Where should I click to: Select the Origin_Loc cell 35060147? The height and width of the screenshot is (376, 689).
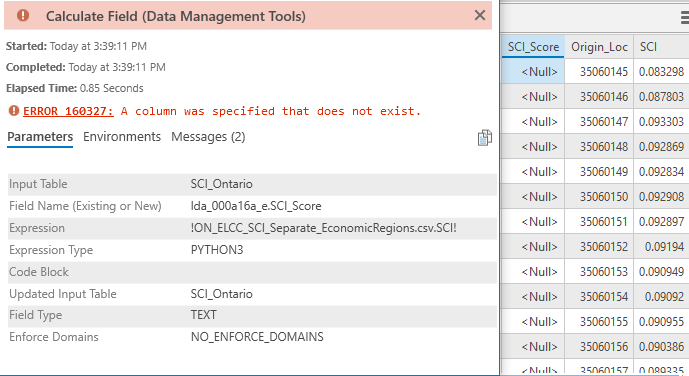tap(599, 122)
